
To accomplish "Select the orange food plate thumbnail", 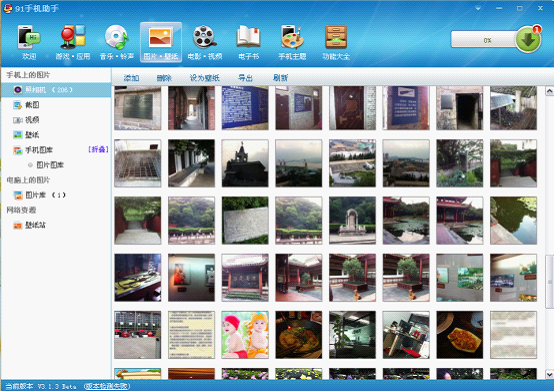I will tap(460, 334).
